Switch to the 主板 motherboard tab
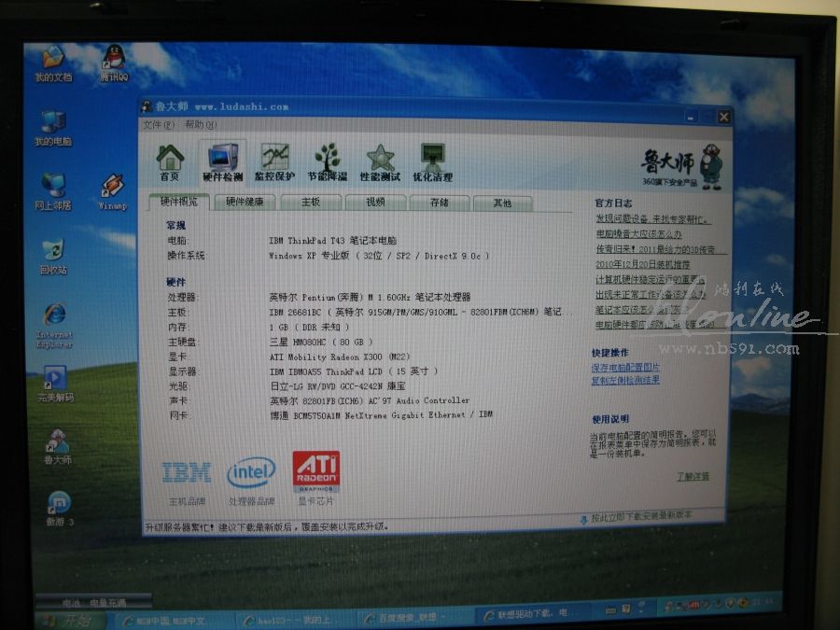The height and width of the screenshot is (630, 840). pos(310,202)
